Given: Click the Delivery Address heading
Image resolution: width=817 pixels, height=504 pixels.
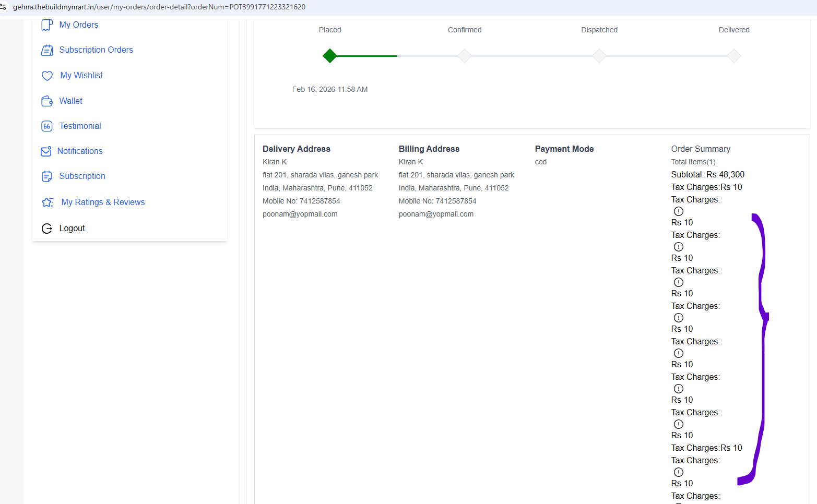Looking at the screenshot, I should [x=297, y=149].
